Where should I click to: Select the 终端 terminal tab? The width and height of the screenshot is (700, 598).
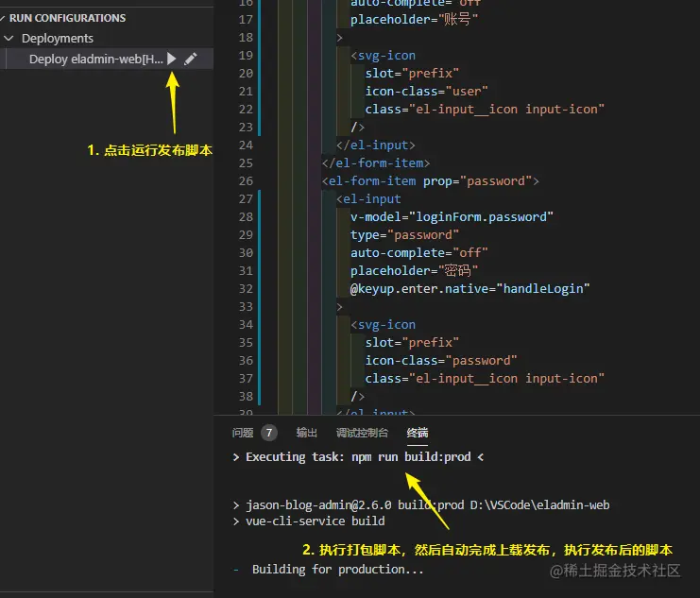418,433
